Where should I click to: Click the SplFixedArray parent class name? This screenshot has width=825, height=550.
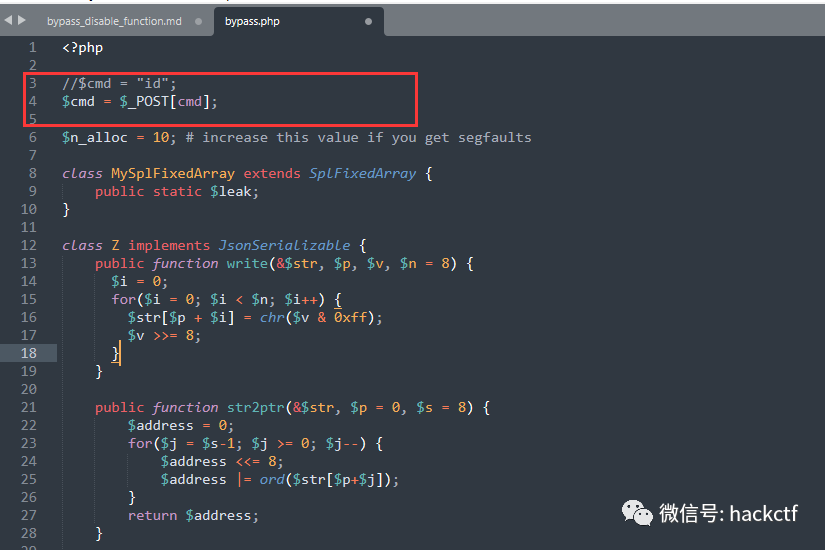pyautogui.click(x=362, y=174)
